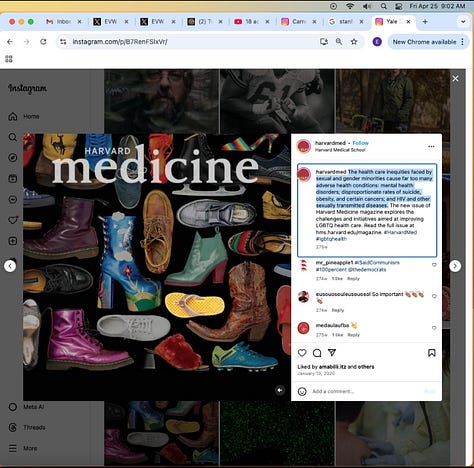Click the menu bar date and time

pos(437,6)
